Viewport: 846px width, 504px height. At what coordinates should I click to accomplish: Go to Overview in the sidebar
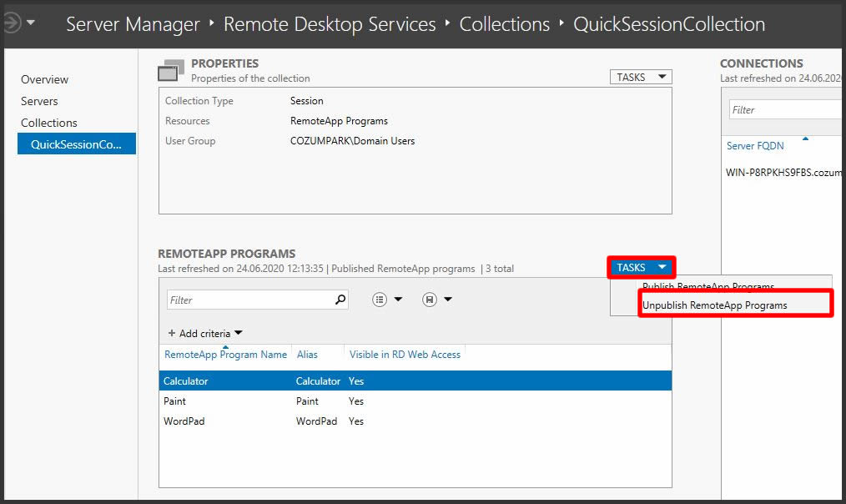click(45, 79)
